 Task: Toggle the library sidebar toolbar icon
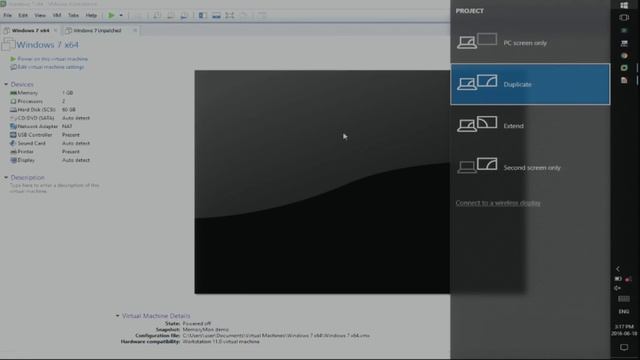(202, 16)
